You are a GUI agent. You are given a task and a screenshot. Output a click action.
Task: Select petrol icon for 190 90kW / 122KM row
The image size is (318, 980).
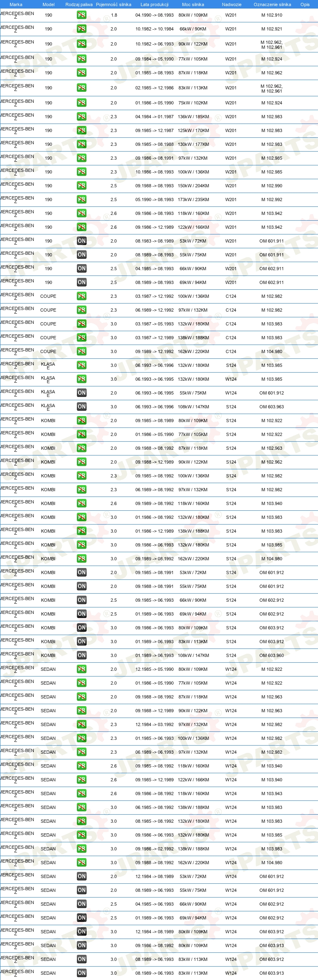[82, 44]
